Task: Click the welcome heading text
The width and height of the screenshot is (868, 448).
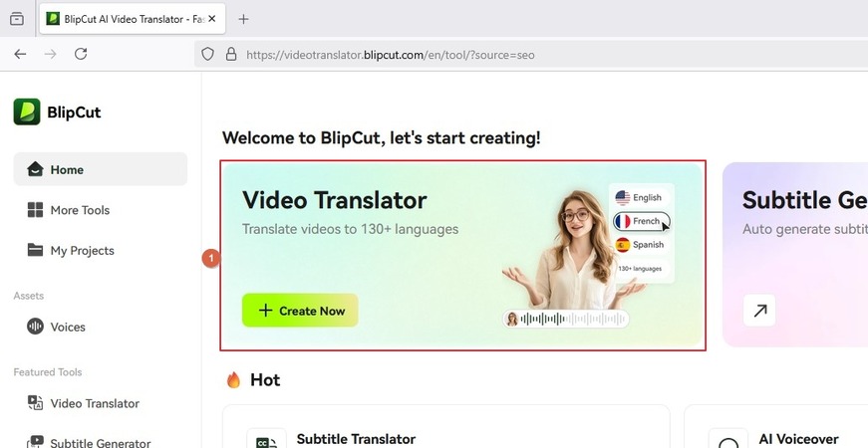Action: pos(382,137)
